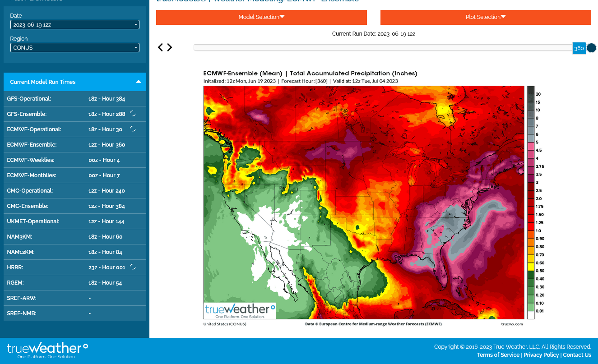Open the Date dropdown

[x=75, y=25]
